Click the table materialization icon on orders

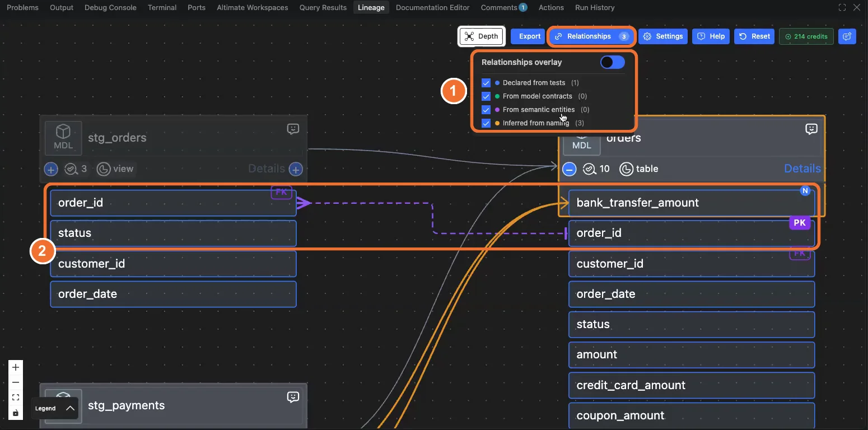(x=626, y=169)
